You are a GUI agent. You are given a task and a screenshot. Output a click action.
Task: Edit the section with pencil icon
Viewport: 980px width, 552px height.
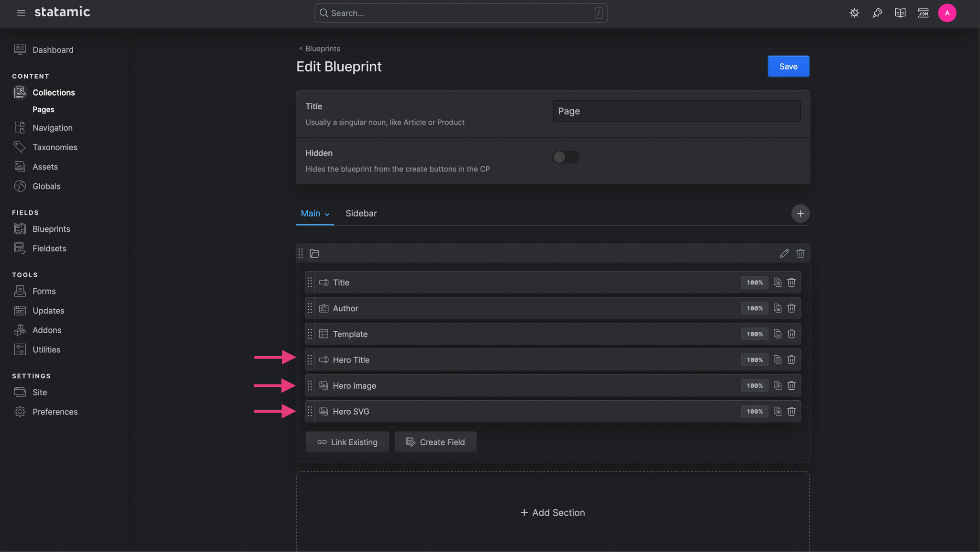click(784, 253)
